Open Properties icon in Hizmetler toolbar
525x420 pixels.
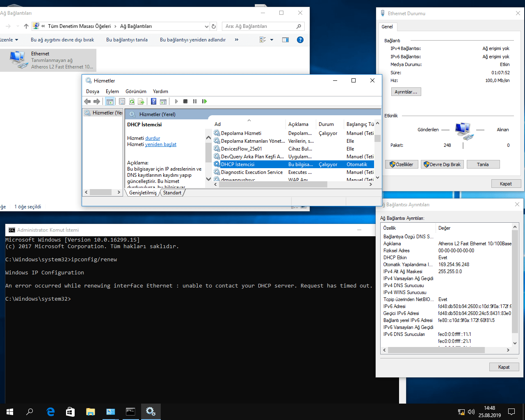[122, 101]
